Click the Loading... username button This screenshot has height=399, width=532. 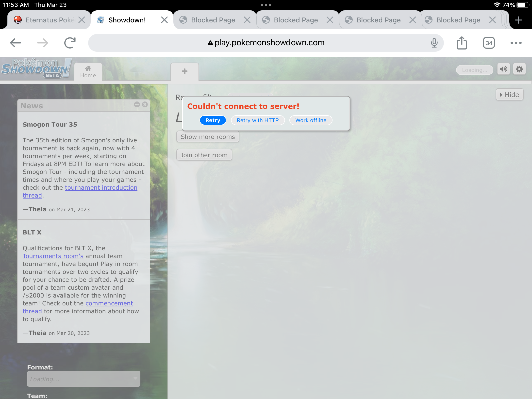pos(475,70)
